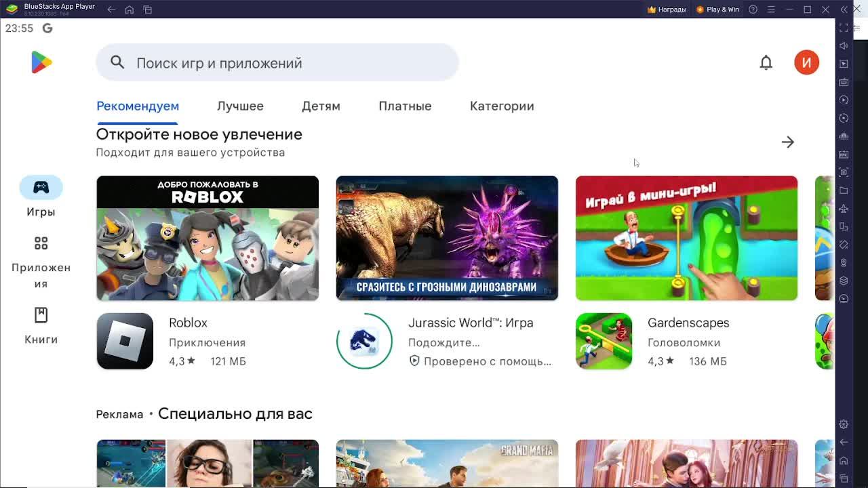Open the Gardenscapes mini-games banner

click(686, 238)
